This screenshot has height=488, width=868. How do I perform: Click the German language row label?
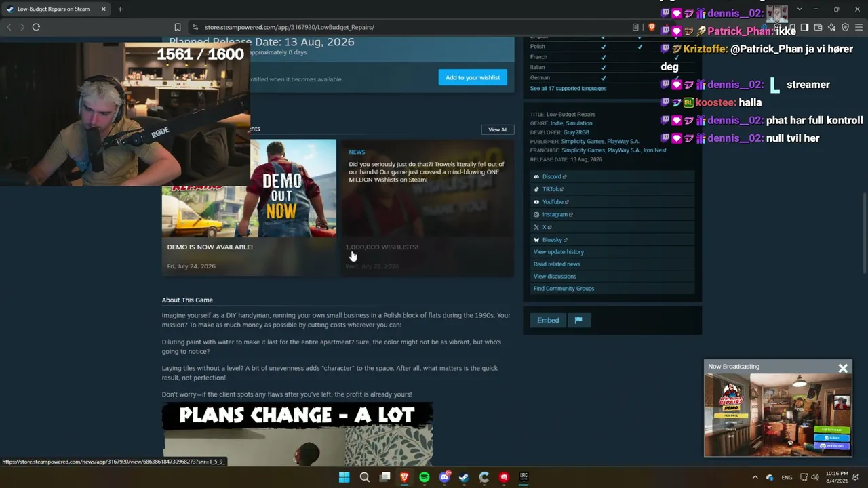click(x=540, y=78)
